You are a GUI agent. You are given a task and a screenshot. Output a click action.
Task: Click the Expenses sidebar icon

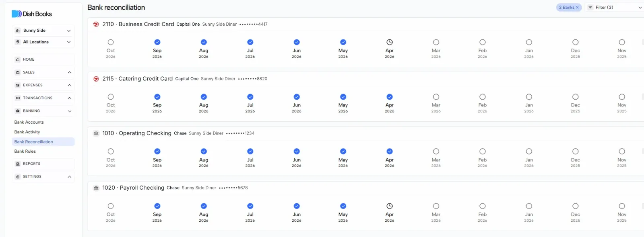18,85
